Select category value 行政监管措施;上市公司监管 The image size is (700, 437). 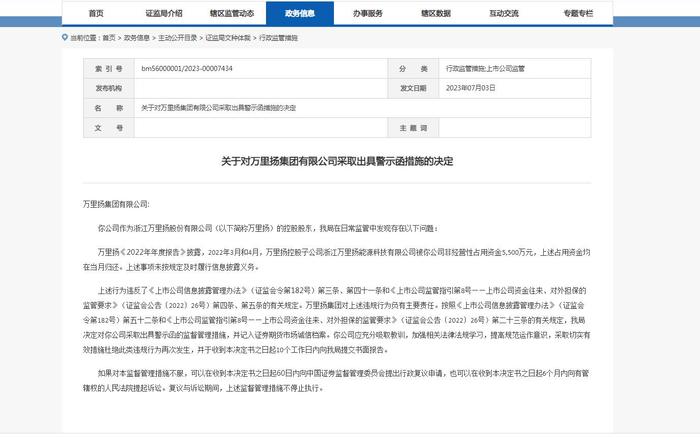tap(485, 68)
